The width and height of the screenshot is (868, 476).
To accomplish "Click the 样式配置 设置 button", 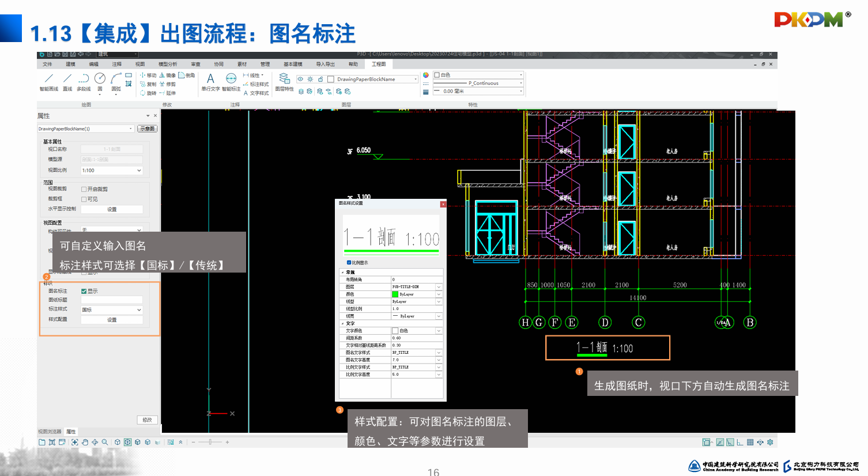I will point(112,320).
